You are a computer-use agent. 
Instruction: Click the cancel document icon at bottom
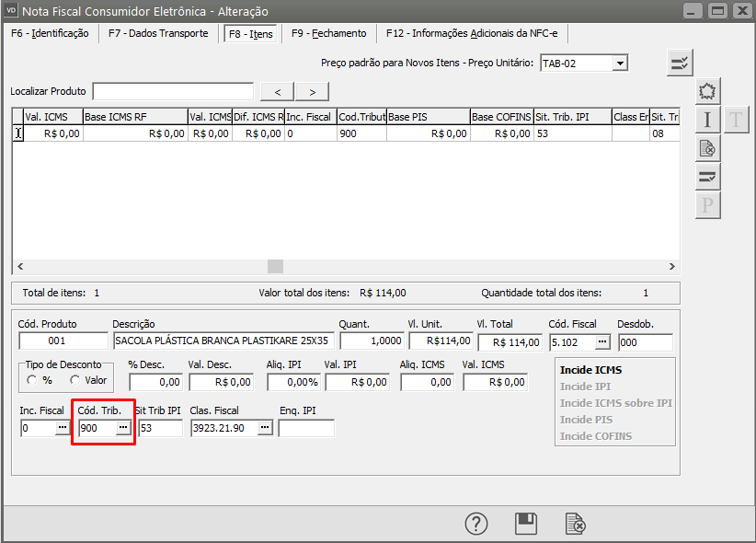(576, 524)
